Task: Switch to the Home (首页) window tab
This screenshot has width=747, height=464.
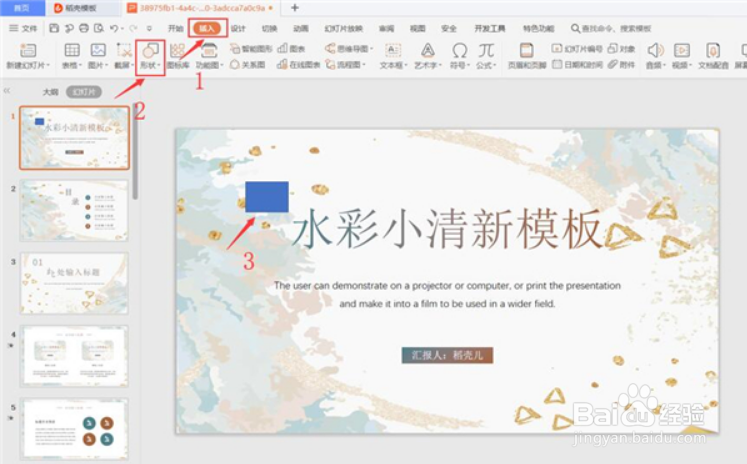Action: click(x=22, y=8)
